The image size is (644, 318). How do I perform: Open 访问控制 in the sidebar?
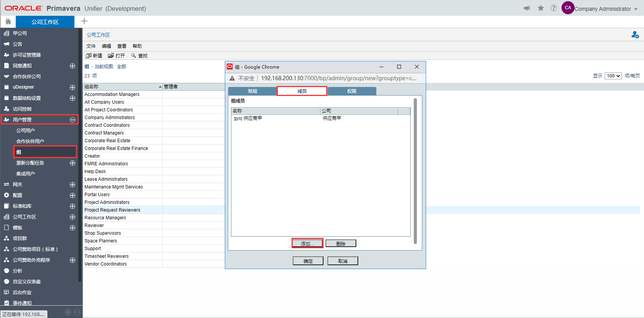point(22,109)
